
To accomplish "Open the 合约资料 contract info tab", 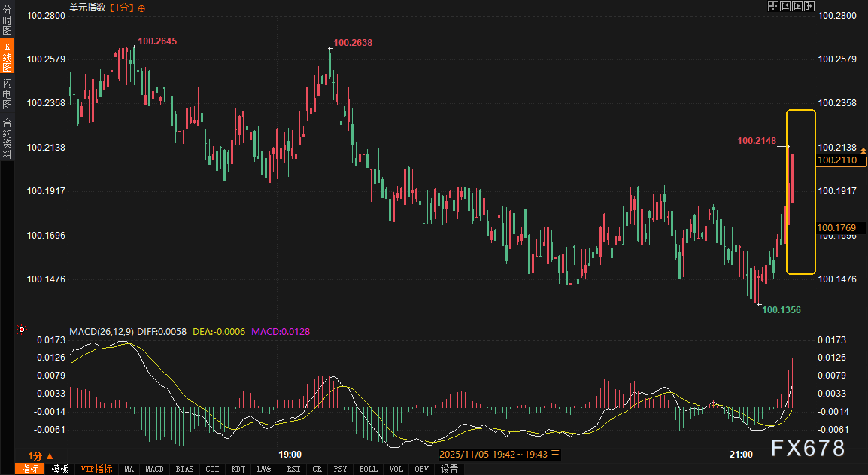I will (7, 139).
